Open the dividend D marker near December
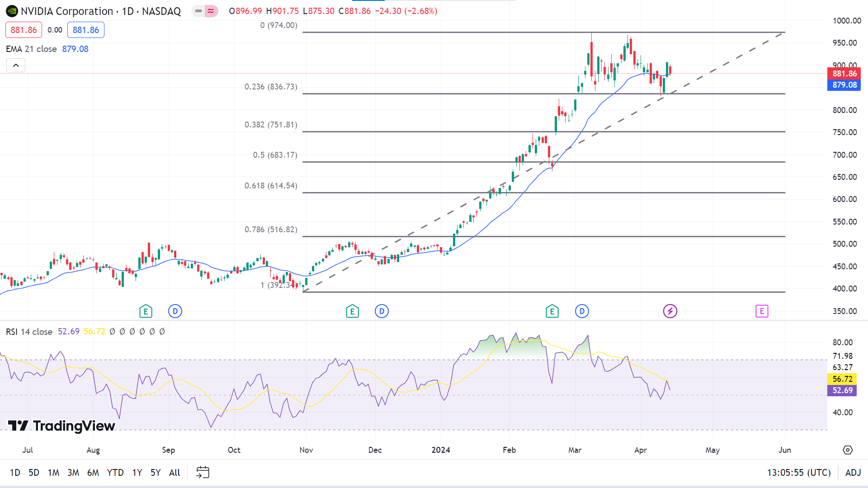The width and height of the screenshot is (868, 488). [x=382, y=311]
